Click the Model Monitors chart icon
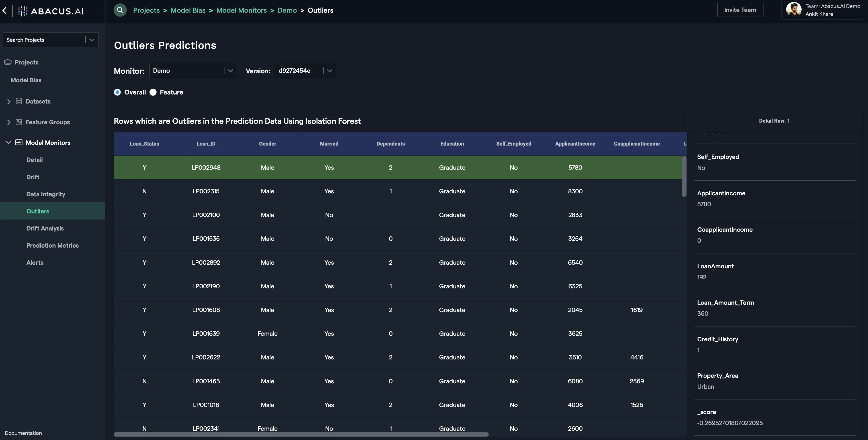This screenshot has width=868, height=440. pos(19,143)
